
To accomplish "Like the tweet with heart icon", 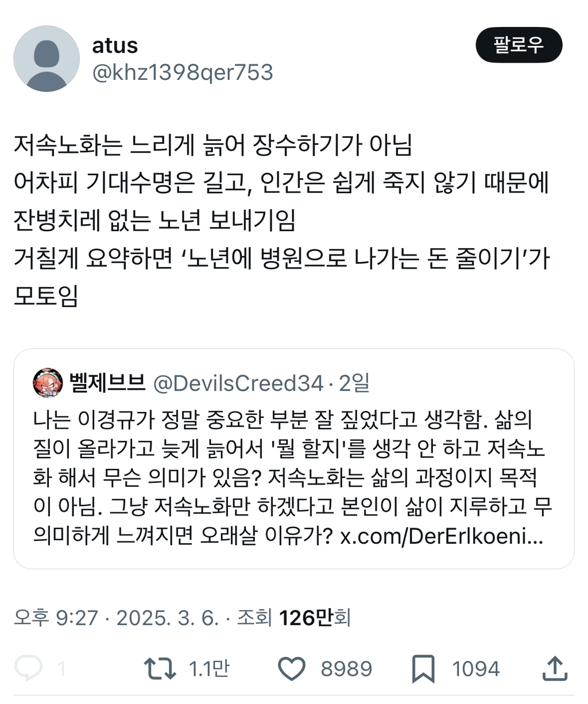I will (292, 669).
